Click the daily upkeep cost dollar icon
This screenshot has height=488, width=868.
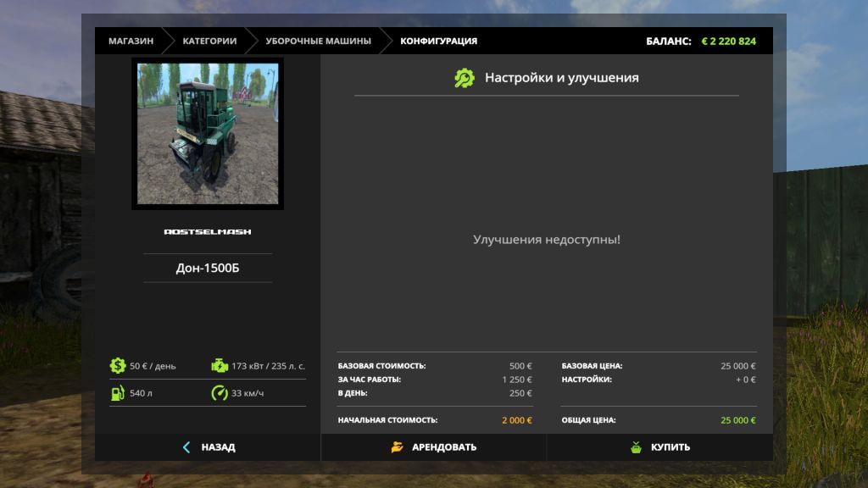(x=118, y=366)
